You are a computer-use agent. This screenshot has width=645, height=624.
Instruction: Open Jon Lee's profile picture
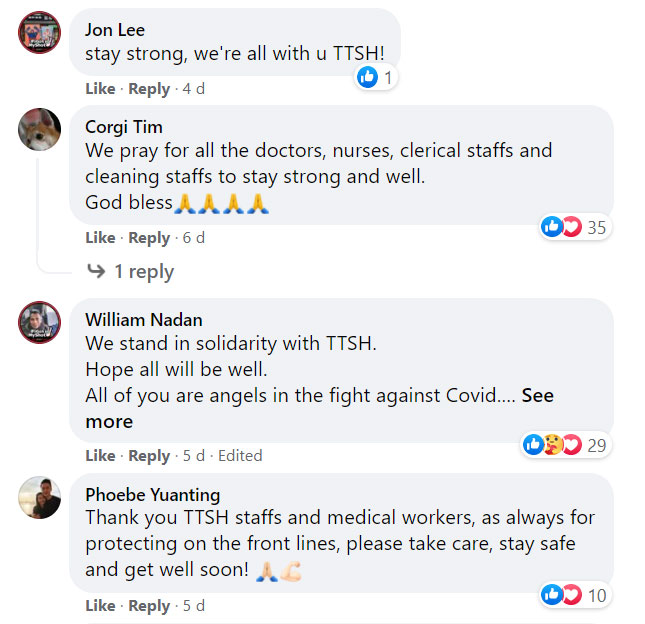(x=39, y=32)
